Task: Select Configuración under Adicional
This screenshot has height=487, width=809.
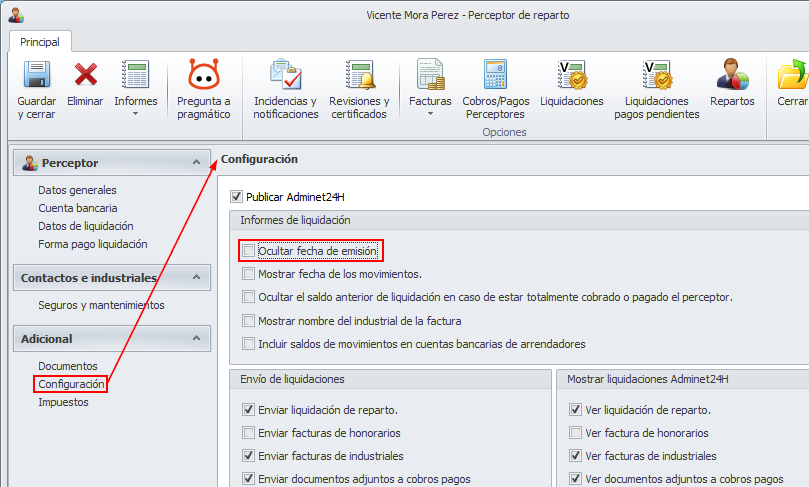Action: [71, 384]
